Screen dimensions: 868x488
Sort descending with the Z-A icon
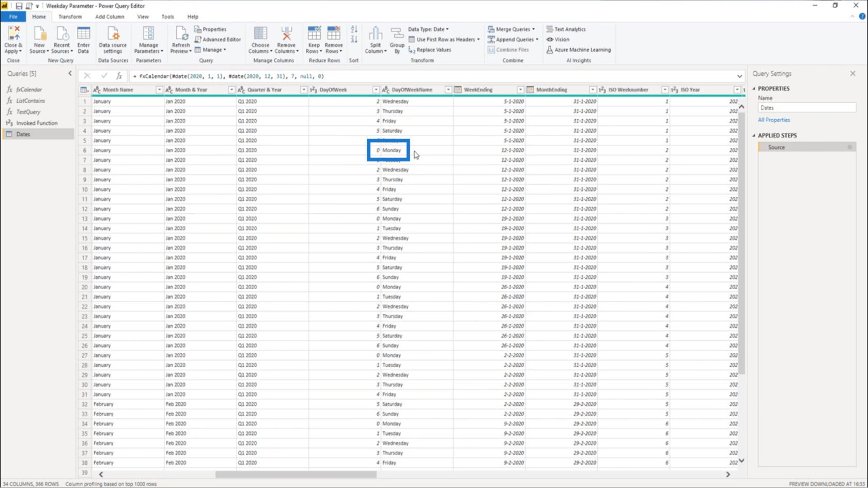pos(354,39)
